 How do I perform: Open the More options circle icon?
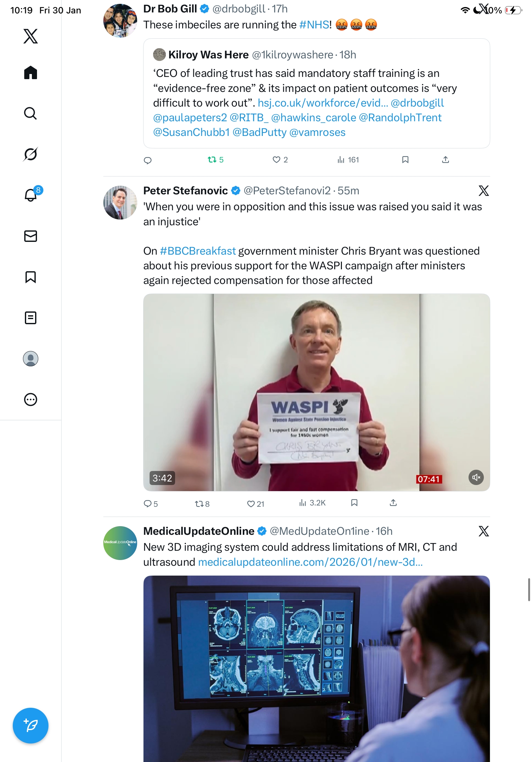tap(31, 399)
